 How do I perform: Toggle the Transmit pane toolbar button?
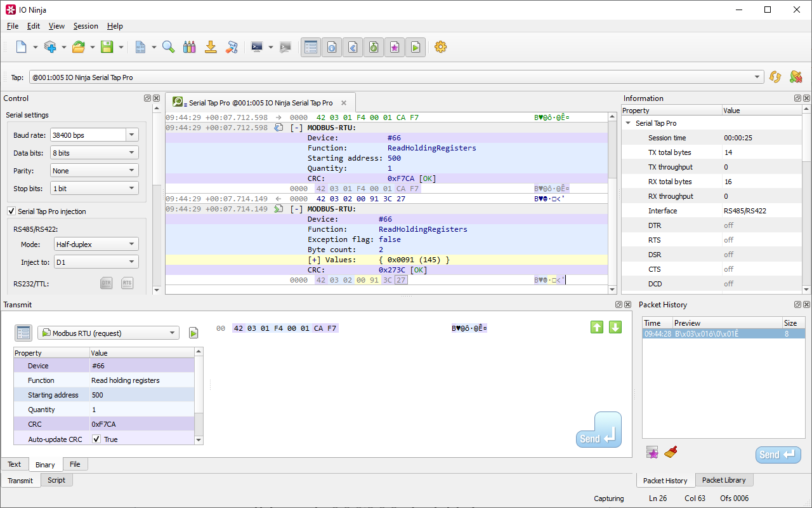pos(353,47)
